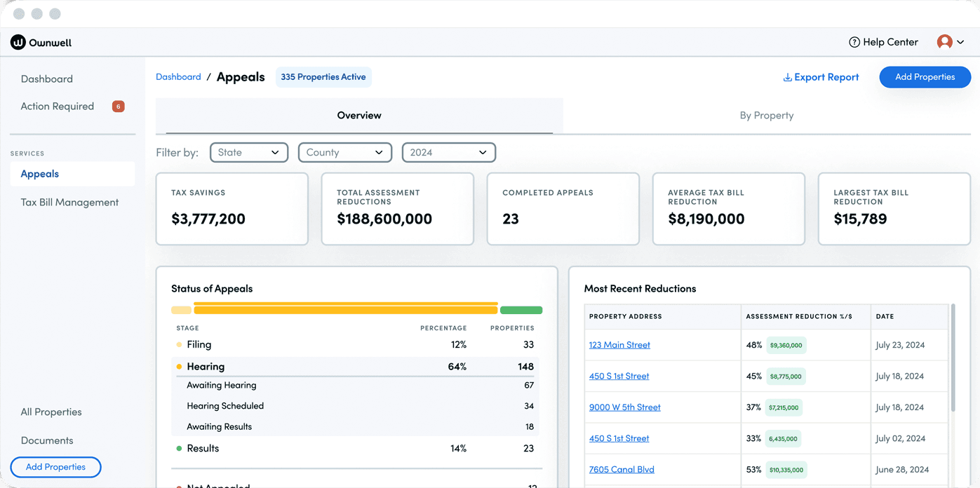Image resolution: width=980 pixels, height=488 pixels.
Task: Click the yellow Hearing stage dot
Action: [x=179, y=367]
